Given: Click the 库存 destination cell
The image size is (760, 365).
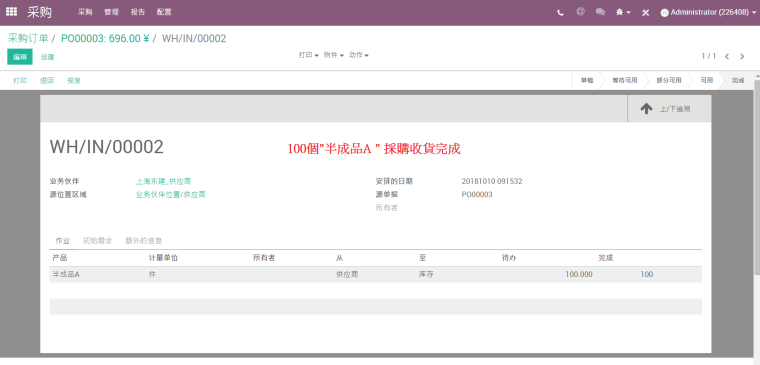Looking at the screenshot, I should click(426, 274).
